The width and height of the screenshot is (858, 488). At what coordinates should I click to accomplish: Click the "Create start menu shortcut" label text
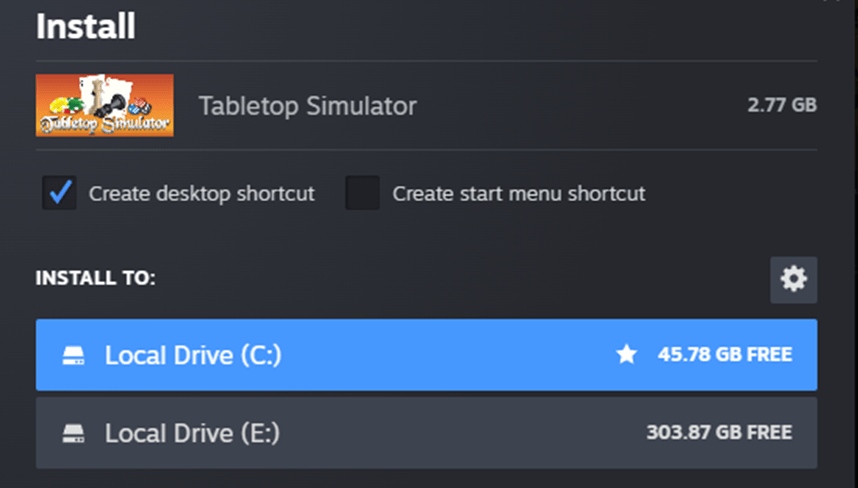pyautogui.click(x=518, y=193)
